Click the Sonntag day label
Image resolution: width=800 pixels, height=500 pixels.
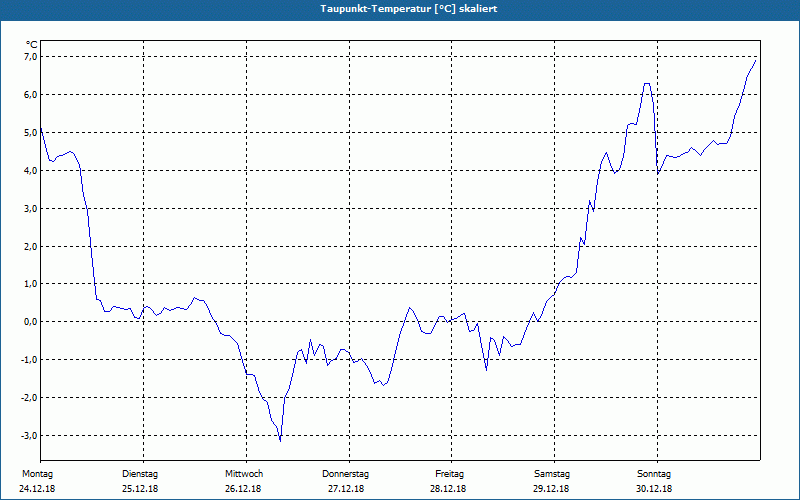[654, 474]
